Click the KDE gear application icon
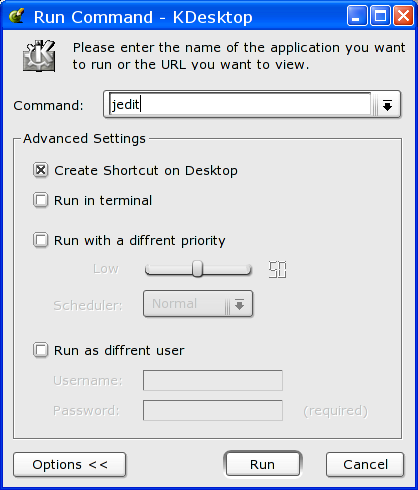This screenshot has height=490, width=418. [x=39, y=56]
